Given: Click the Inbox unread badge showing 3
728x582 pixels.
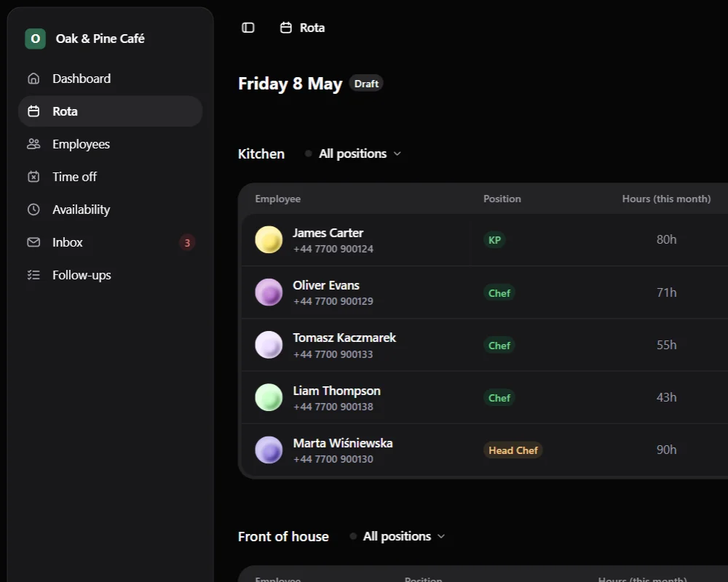Looking at the screenshot, I should point(187,243).
